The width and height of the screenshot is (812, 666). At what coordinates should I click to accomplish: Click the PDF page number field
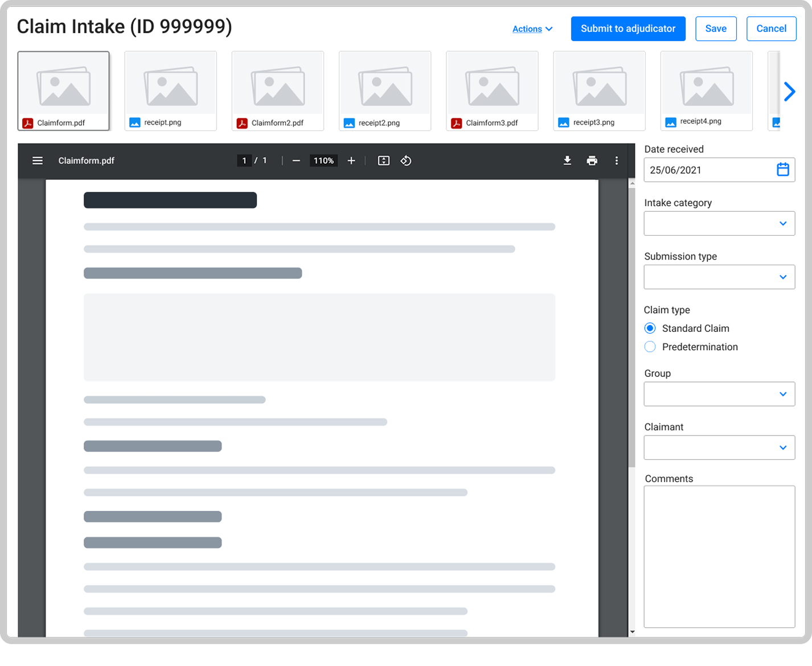coord(244,161)
